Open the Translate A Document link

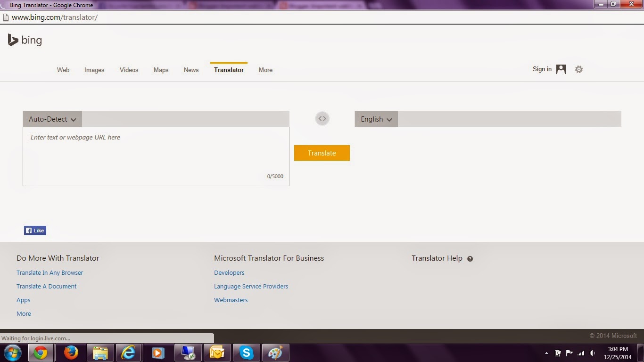pos(47,286)
